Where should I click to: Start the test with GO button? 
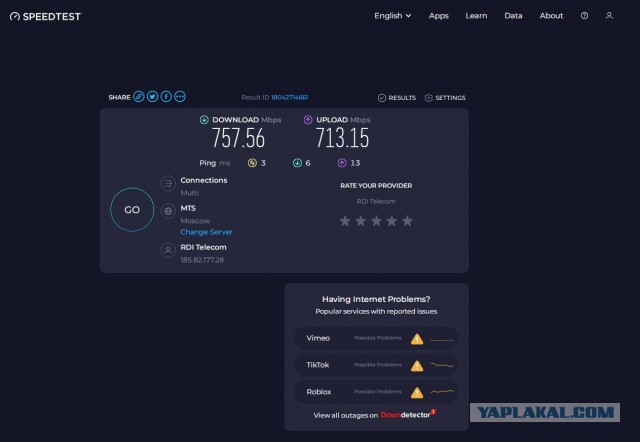click(132, 209)
